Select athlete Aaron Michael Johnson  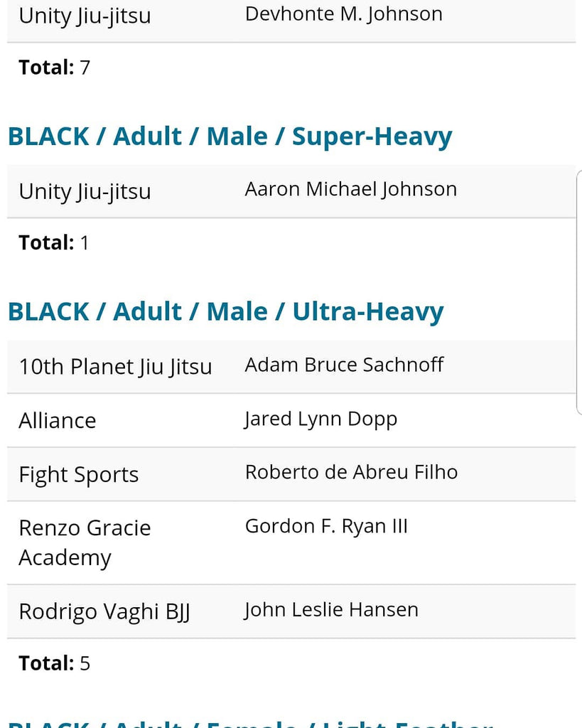tap(350, 189)
